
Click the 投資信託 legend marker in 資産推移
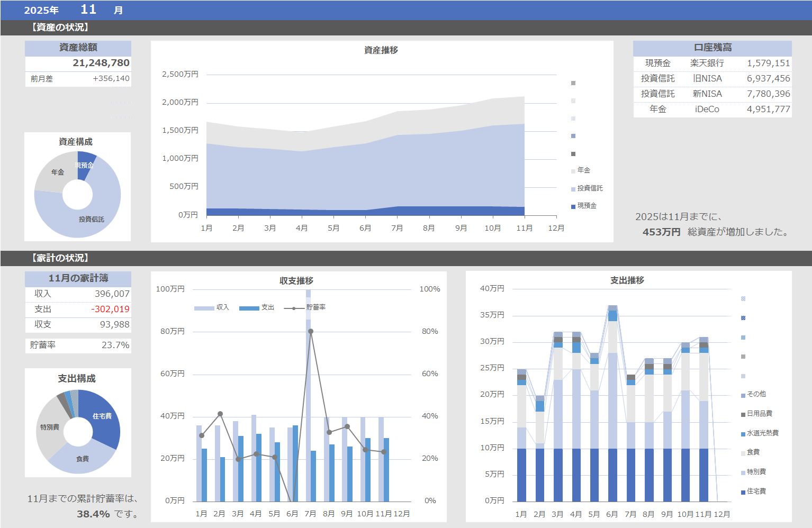tap(573, 189)
